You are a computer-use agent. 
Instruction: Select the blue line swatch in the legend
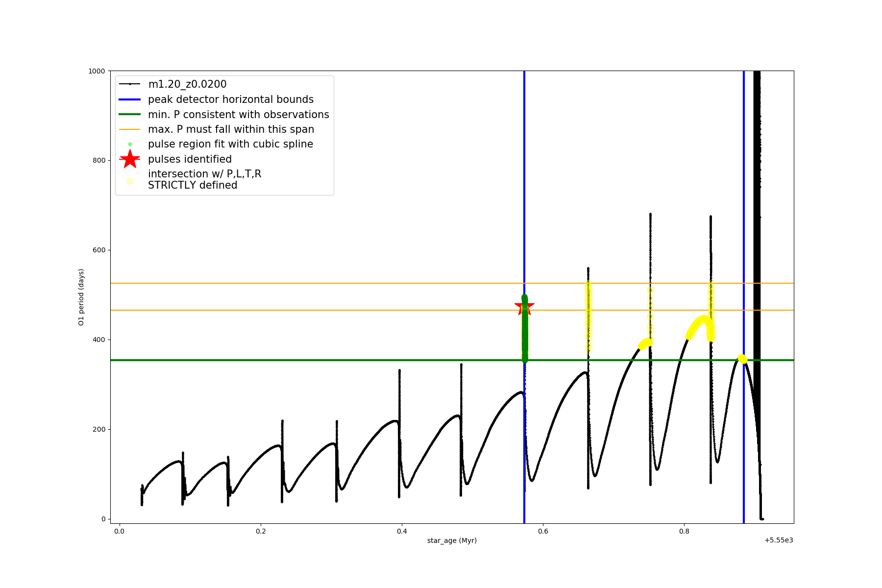click(x=130, y=99)
